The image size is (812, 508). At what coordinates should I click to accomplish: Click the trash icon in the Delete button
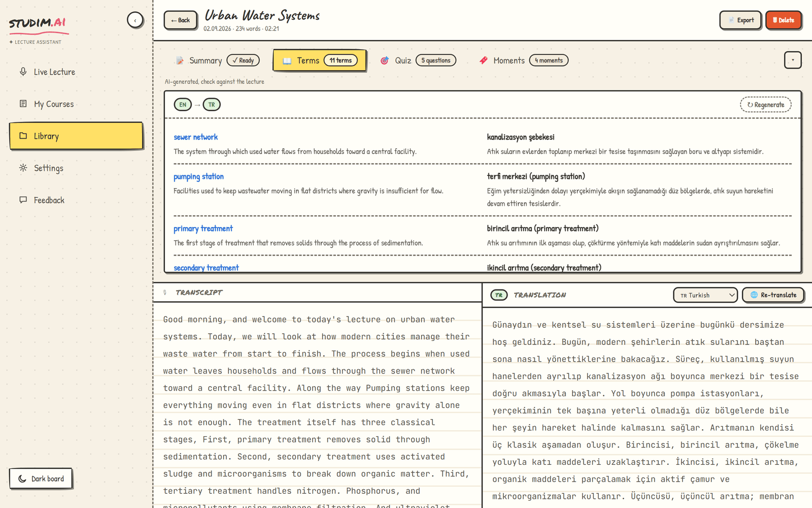(x=775, y=20)
